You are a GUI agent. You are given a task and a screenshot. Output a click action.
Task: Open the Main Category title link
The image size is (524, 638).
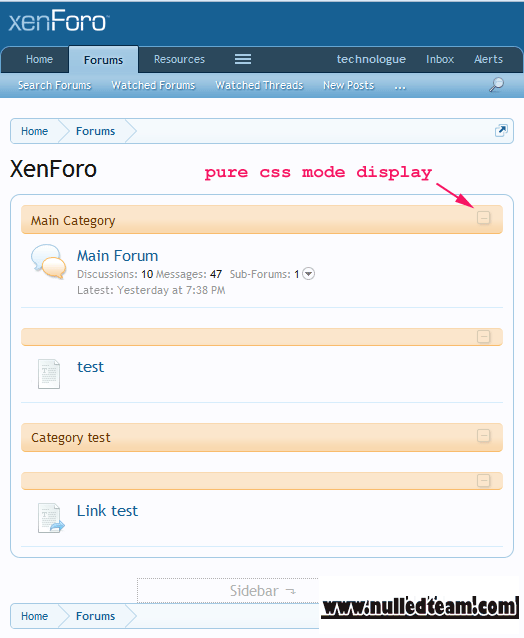[73, 221]
